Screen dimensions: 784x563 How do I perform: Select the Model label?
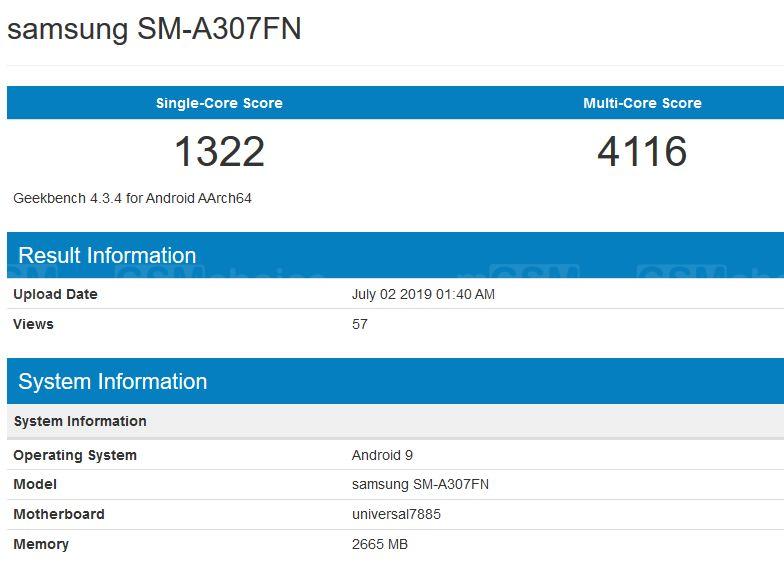click(35, 484)
